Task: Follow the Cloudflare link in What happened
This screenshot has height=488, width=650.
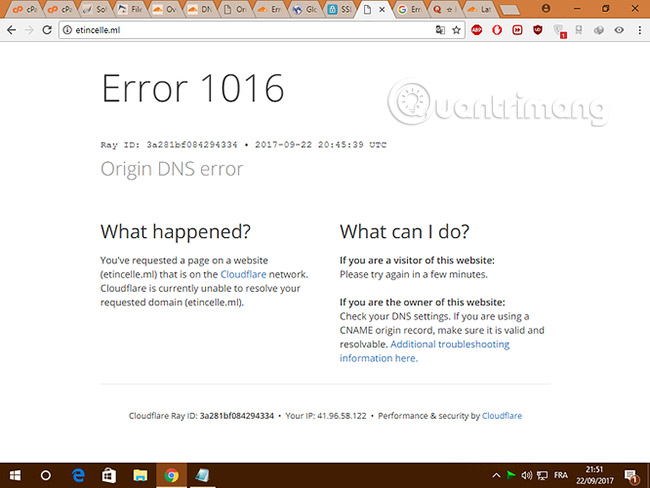Action: [x=243, y=274]
